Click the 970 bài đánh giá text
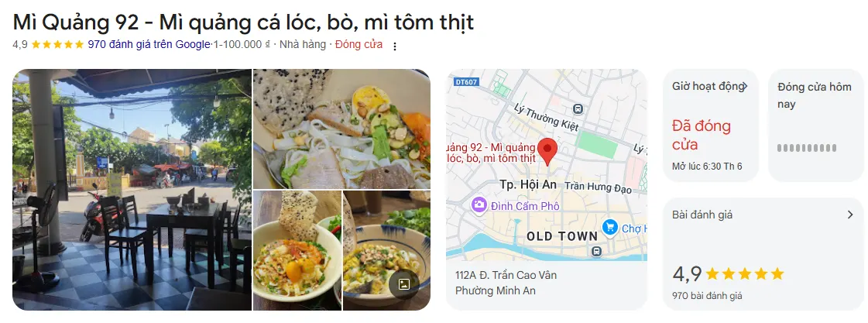Viewport: 868px width, 323px height. click(x=707, y=296)
